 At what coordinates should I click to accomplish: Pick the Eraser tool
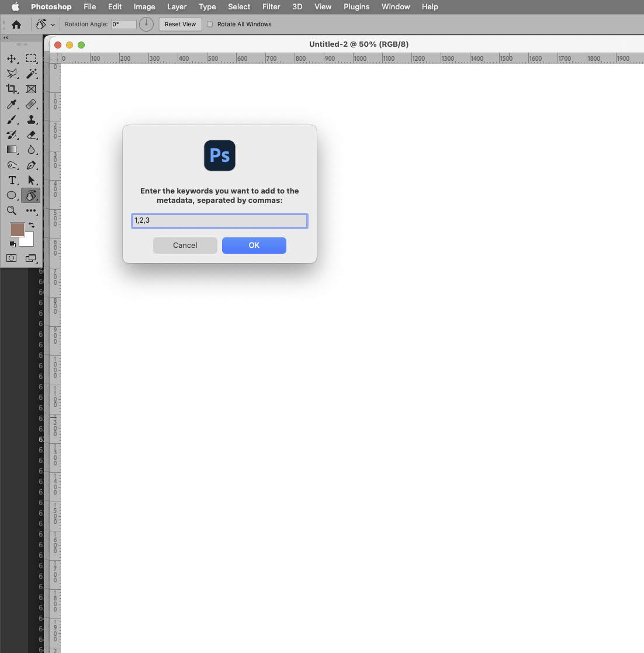pos(32,135)
